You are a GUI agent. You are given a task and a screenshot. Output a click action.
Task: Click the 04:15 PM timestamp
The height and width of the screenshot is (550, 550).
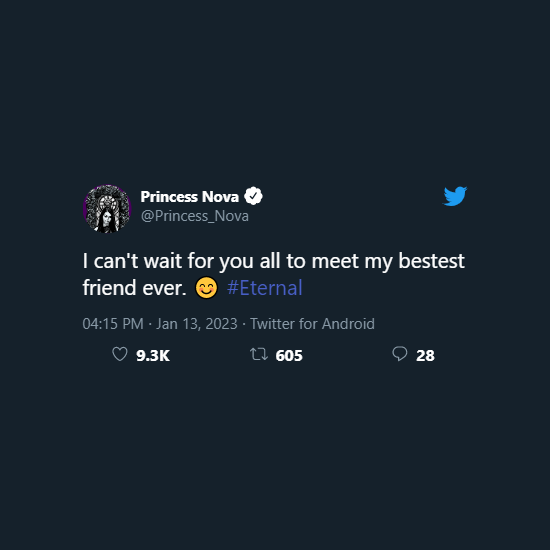[x=113, y=324]
